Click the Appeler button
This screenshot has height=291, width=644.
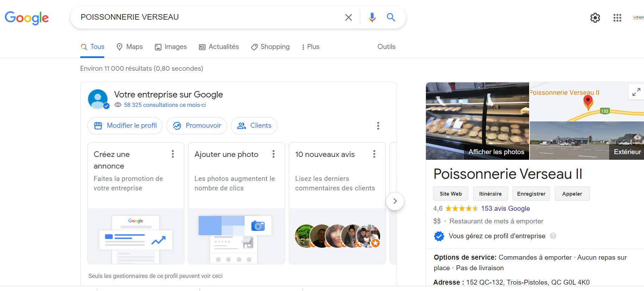[x=572, y=194]
